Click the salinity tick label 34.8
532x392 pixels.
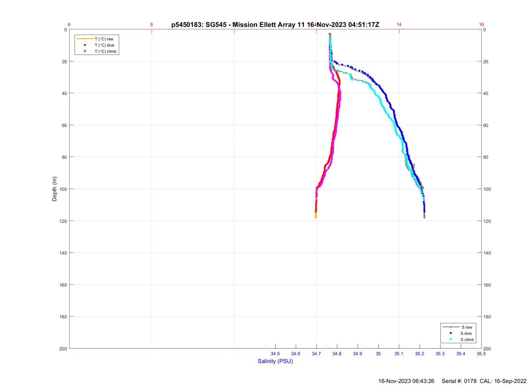tap(337, 354)
